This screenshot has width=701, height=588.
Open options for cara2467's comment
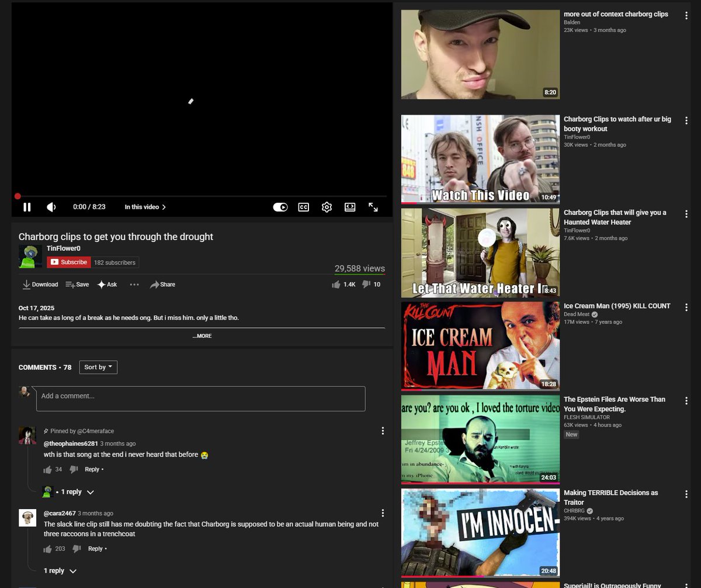point(383,513)
